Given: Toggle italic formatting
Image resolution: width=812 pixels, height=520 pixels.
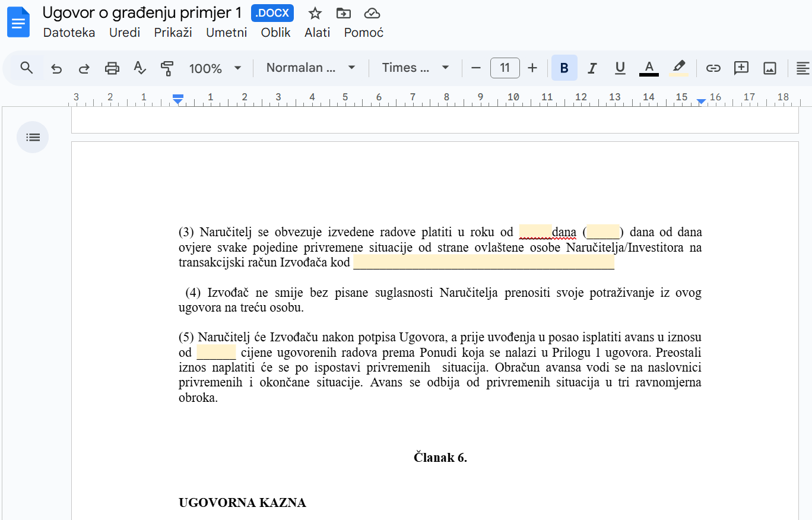Looking at the screenshot, I should (592, 68).
